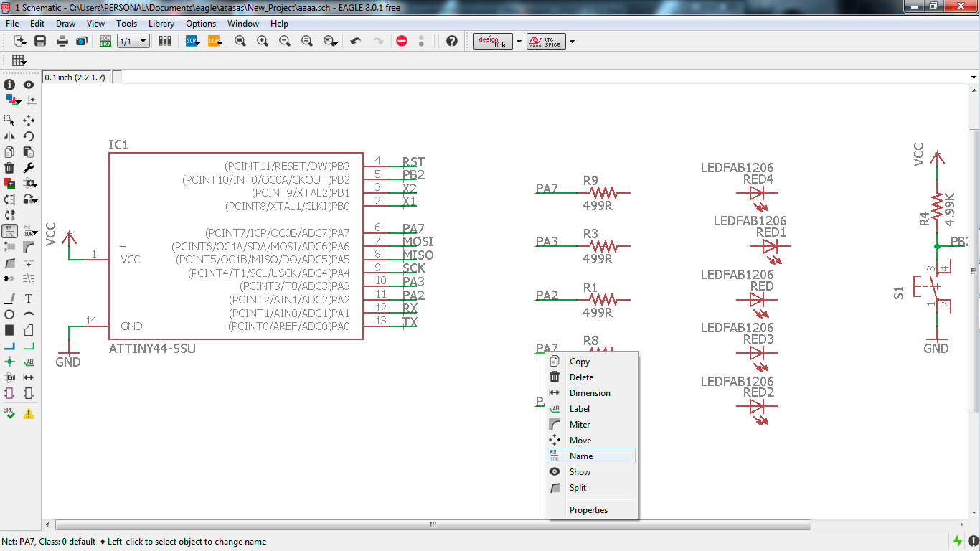Click the Save floppy disk icon
The height and width of the screenshot is (551, 980).
click(x=40, y=41)
